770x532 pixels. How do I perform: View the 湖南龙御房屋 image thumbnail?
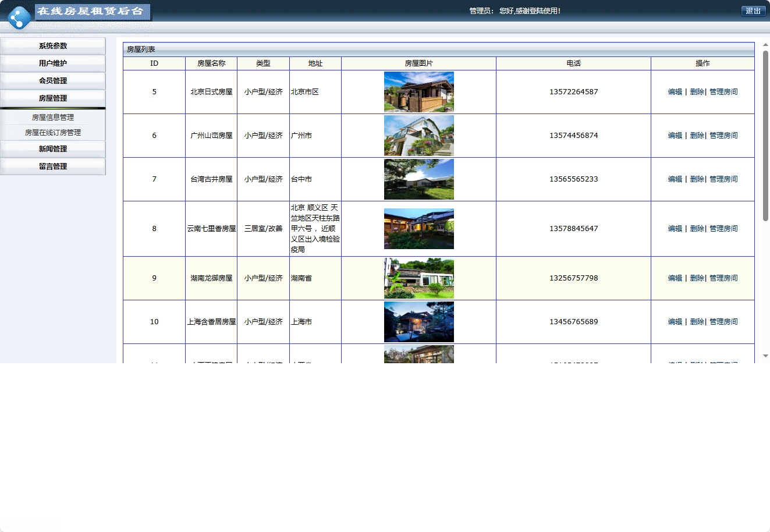tap(418, 278)
